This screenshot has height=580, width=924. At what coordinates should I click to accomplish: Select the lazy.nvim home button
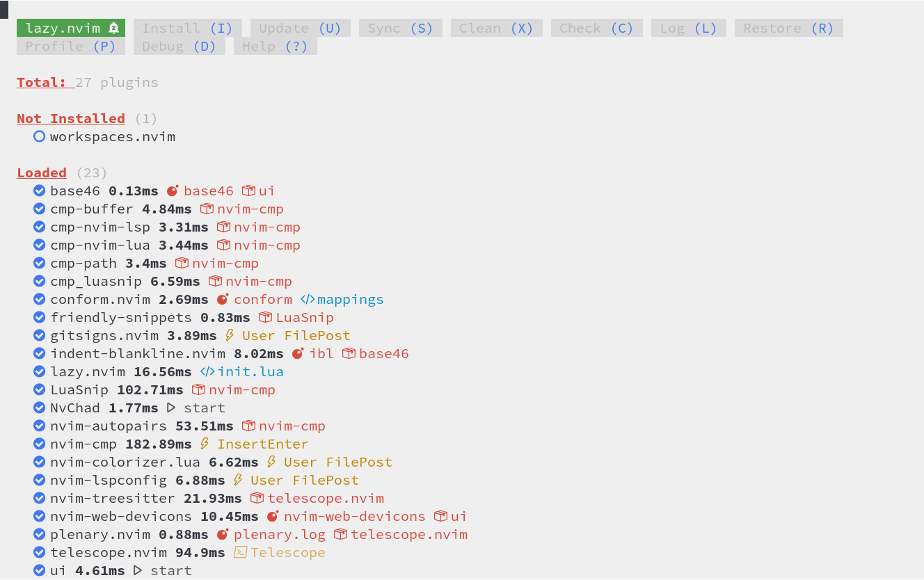(71, 29)
